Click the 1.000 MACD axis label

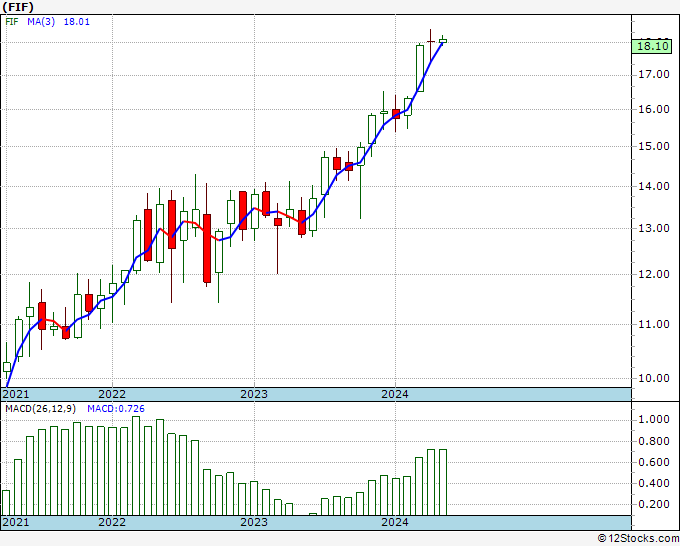pos(654,419)
